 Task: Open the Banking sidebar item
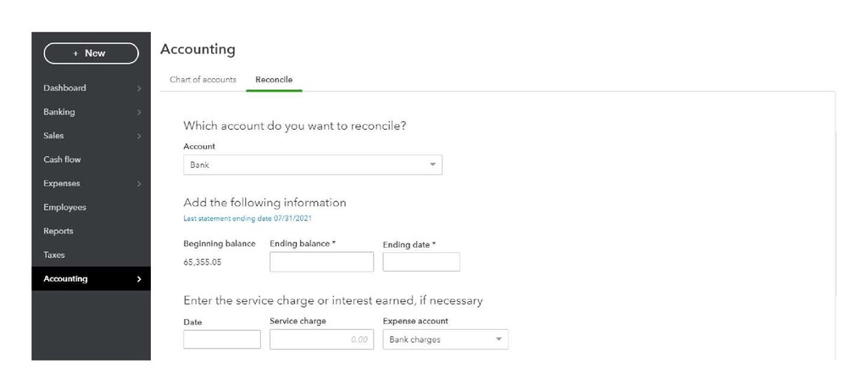coord(59,112)
